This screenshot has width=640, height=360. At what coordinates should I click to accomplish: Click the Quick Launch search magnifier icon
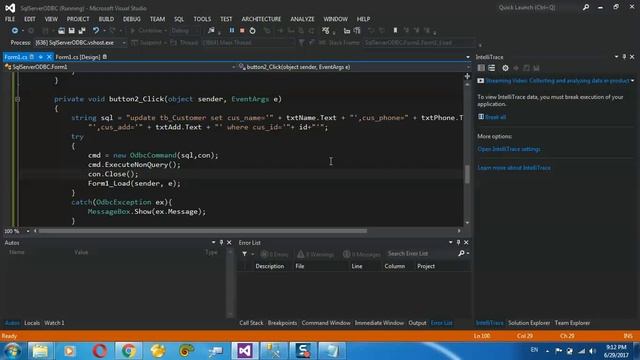(x=586, y=7)
